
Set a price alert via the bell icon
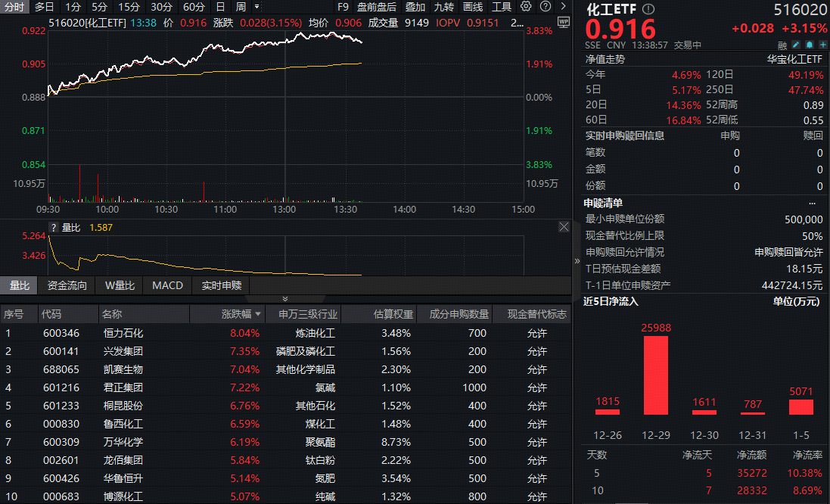(x=809, y=45)
